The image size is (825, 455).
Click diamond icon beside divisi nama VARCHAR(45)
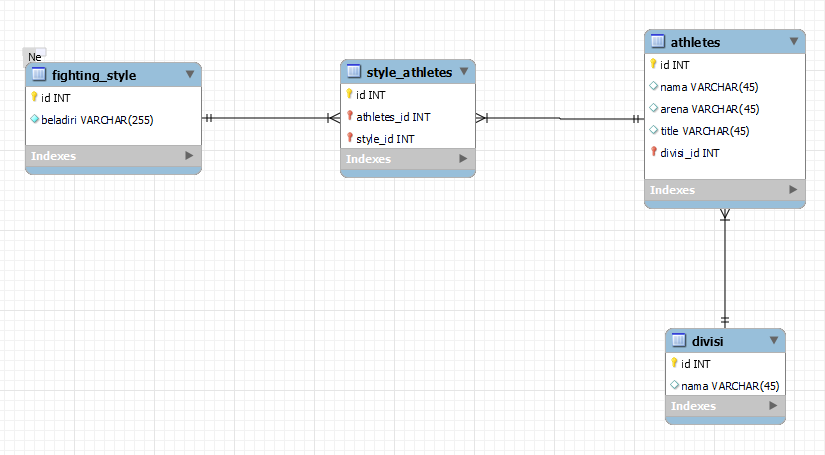675,385
